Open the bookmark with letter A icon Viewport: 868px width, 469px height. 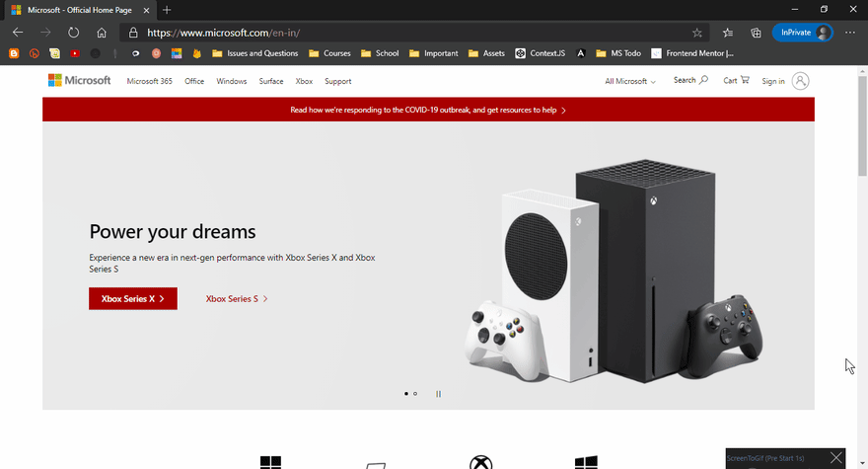coord(581,53)
